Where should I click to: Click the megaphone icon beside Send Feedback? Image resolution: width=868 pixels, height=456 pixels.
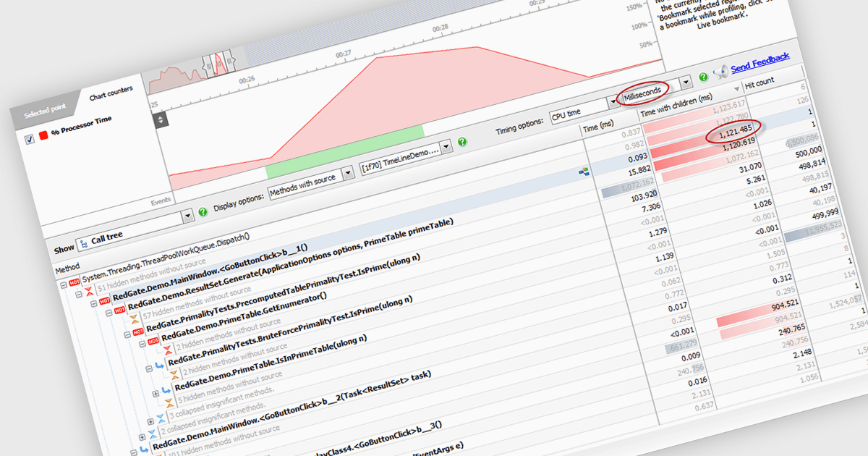pyautogui.click(x=720, y=71)
